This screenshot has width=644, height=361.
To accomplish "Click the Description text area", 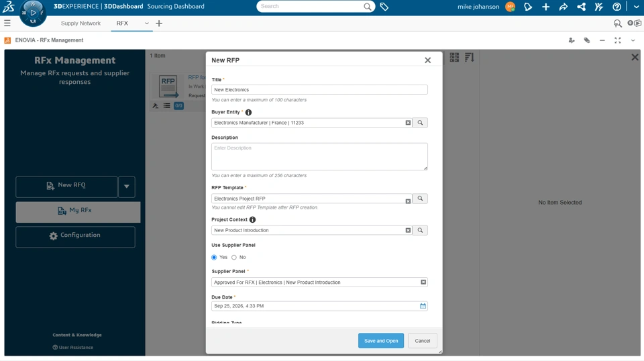I will (x=319, y=156).
